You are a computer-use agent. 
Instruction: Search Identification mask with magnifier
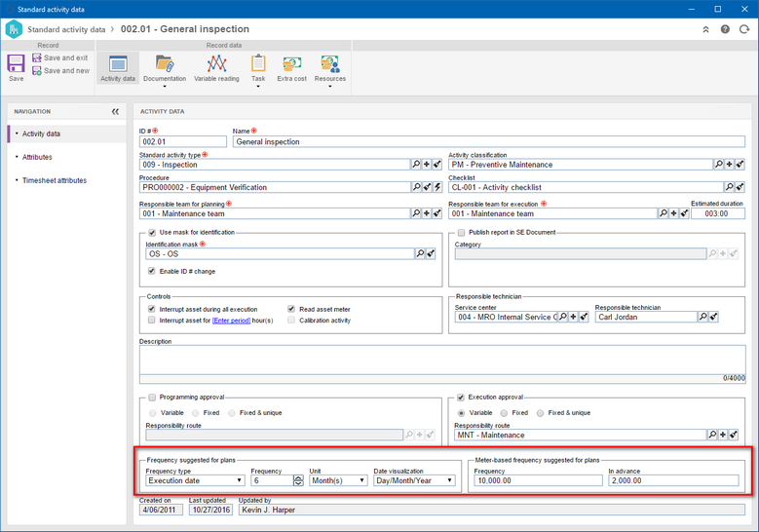point(420,253)
